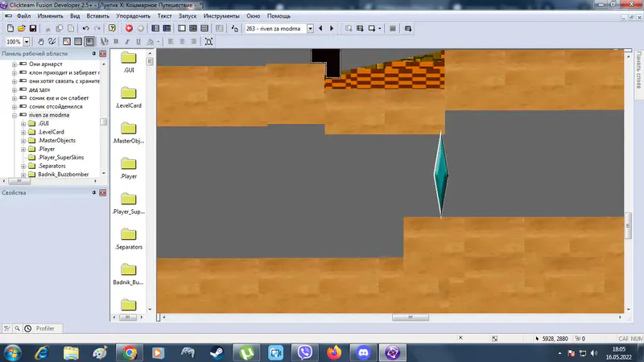Open the frame selector dropdown arrow

[x=311, y=28]
